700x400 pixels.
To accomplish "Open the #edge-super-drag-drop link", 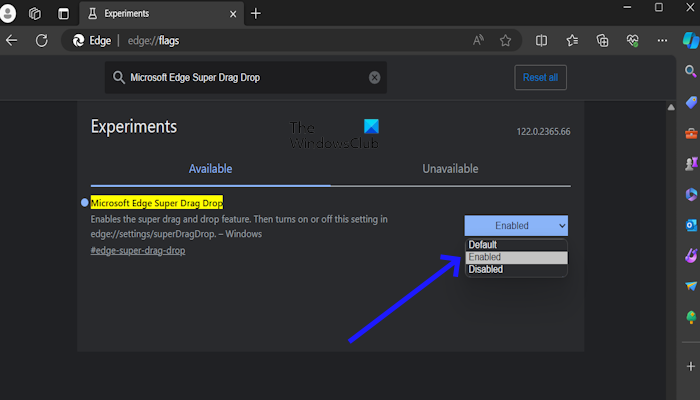I will pyautogui.click(x=137, y=250).
